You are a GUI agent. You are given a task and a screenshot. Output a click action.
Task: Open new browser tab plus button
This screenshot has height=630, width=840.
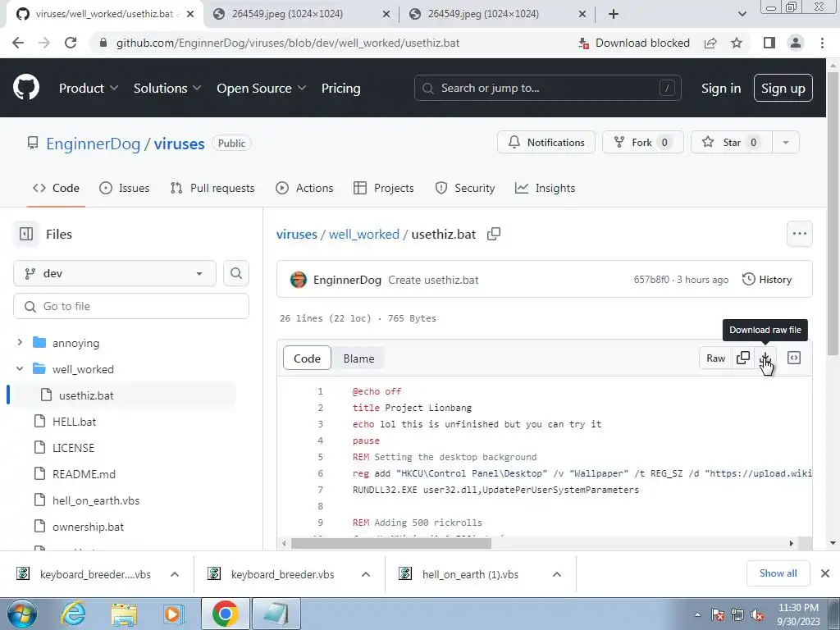coord(614,14)
